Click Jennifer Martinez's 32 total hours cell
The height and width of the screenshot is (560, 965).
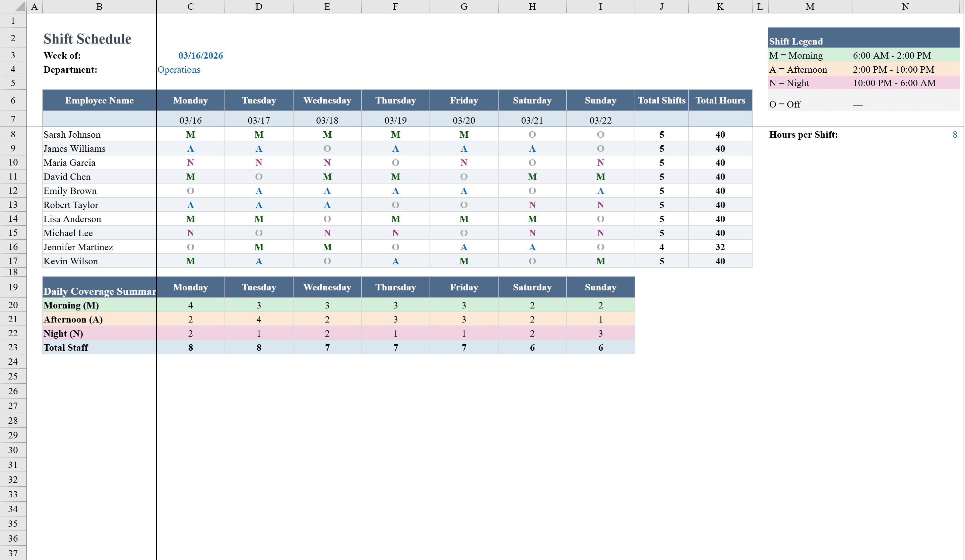(720, 247)
